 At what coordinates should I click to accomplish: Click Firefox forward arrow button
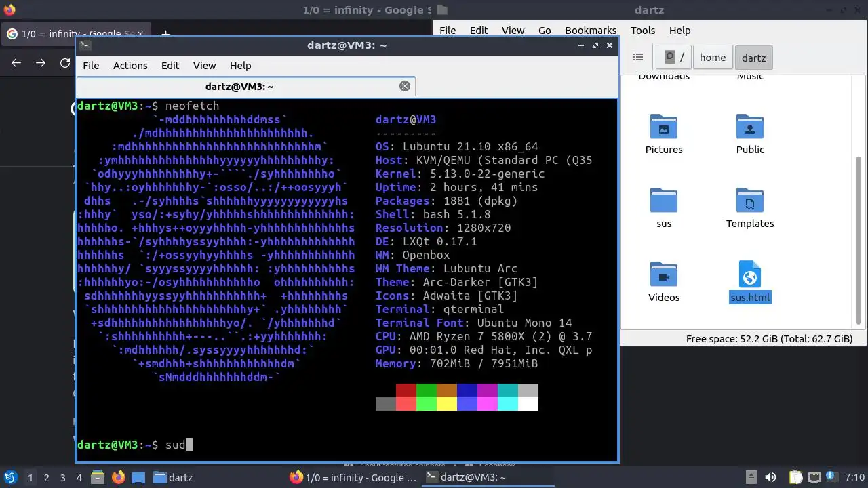[41, 63]
